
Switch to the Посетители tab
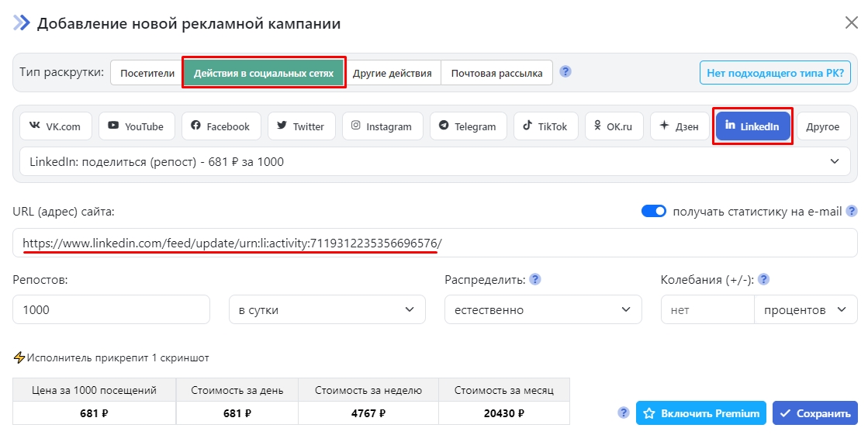(x=147, y=73)
